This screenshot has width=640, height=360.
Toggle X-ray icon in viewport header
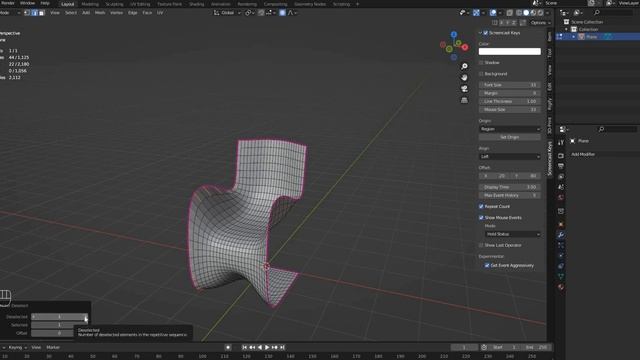pos(510,13)
